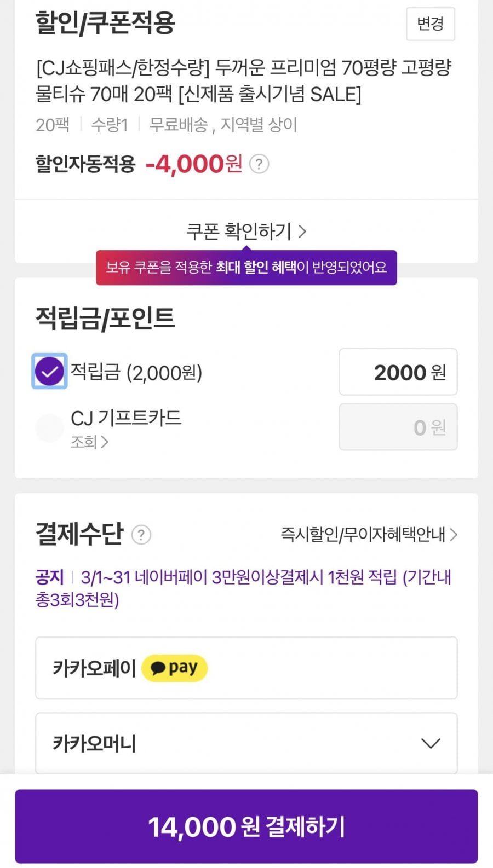Click the CJ 기프트카드 0원 amount field

point(398,427)
